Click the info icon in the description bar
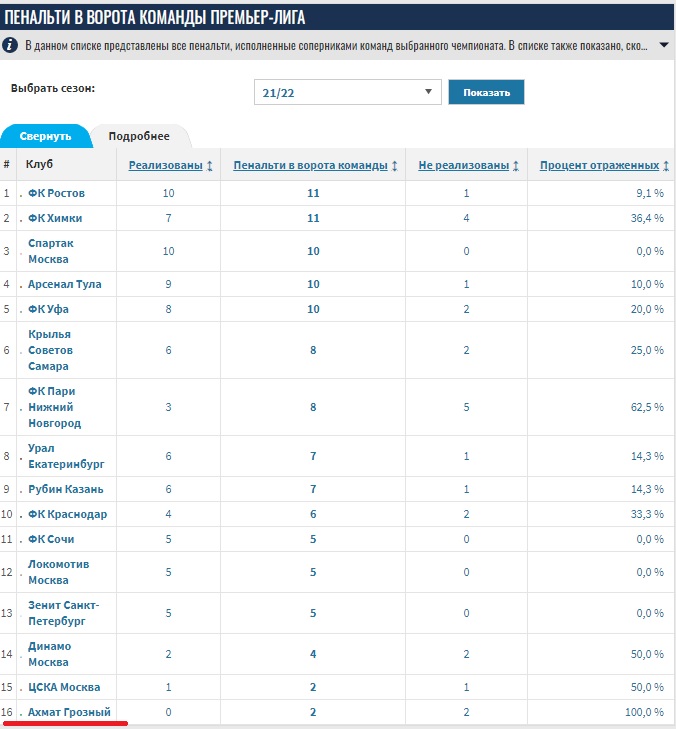The image size is (676, 729). pos(10,46)
